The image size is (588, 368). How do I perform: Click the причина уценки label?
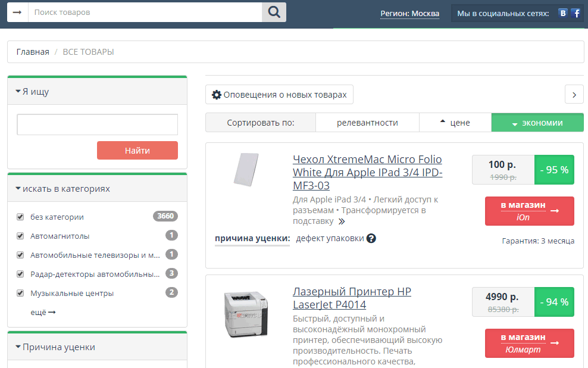(x=252, y=238)
